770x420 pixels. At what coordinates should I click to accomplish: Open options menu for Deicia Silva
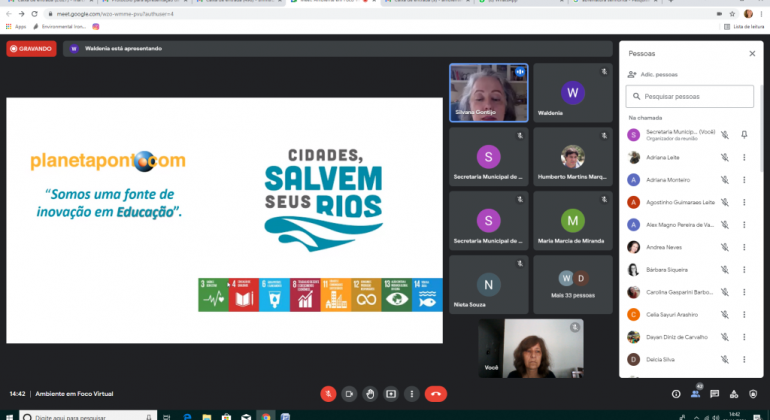[744, 360]
